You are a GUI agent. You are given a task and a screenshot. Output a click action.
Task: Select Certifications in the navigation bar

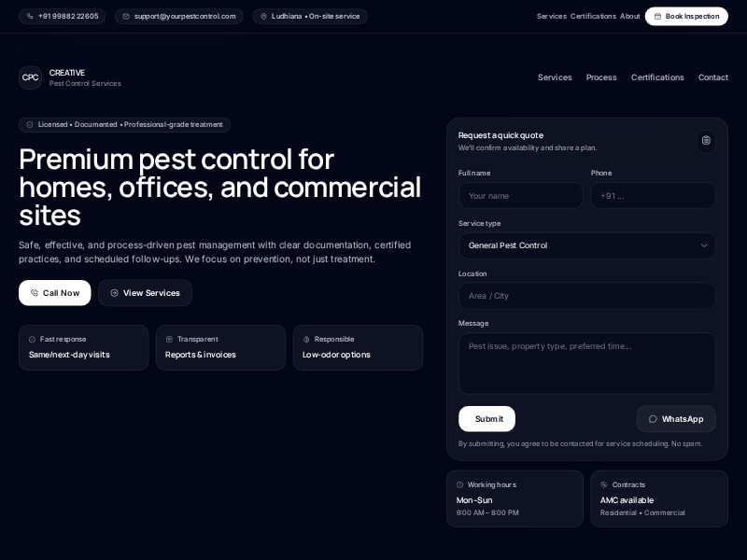pos(657,77)
